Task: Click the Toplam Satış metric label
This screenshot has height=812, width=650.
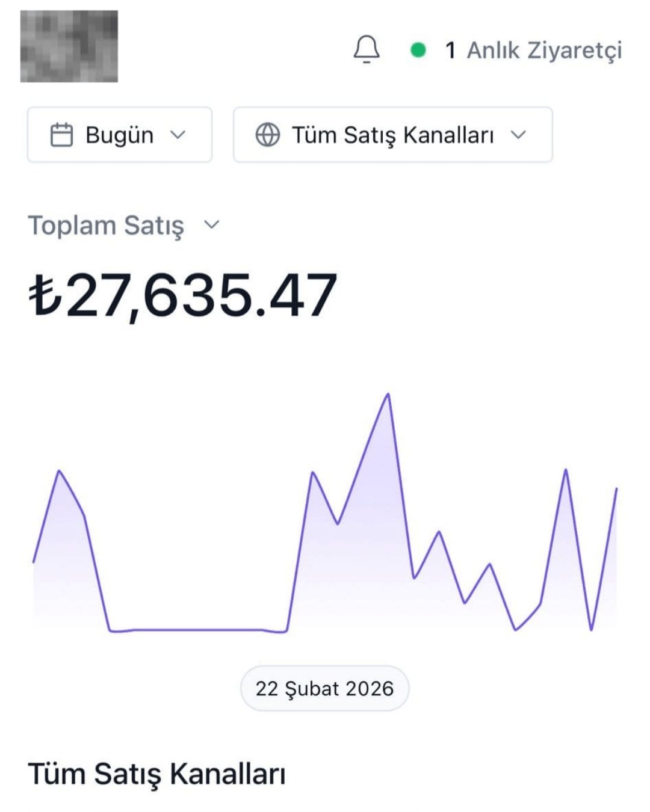Action: coord(106,226)
